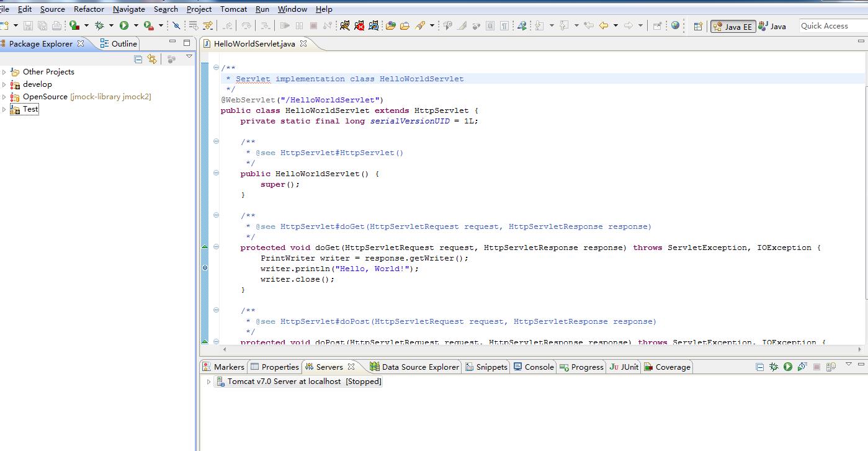
Task: Expand the develop project tree node
Action: click(x=4, y=84)
